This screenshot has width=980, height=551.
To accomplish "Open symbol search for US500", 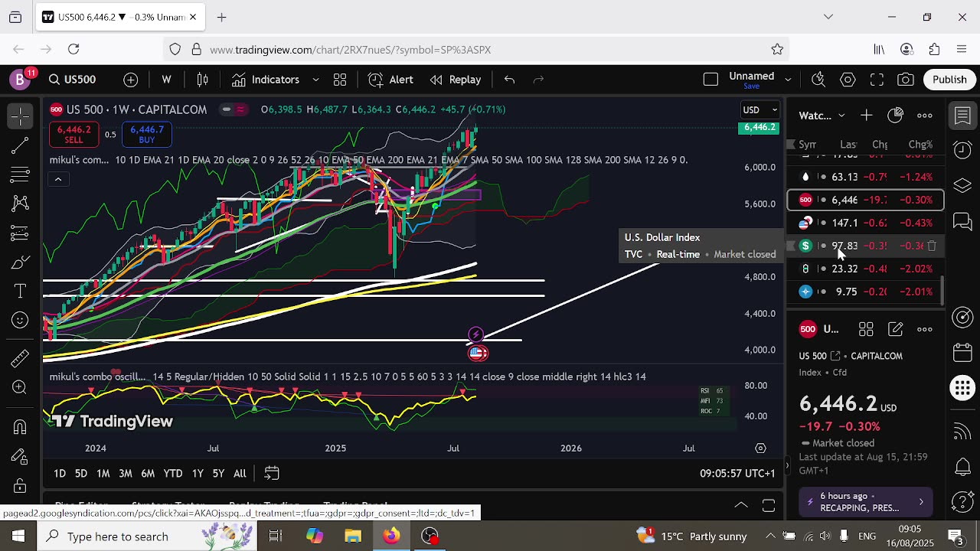I will [x=72, y=80].
